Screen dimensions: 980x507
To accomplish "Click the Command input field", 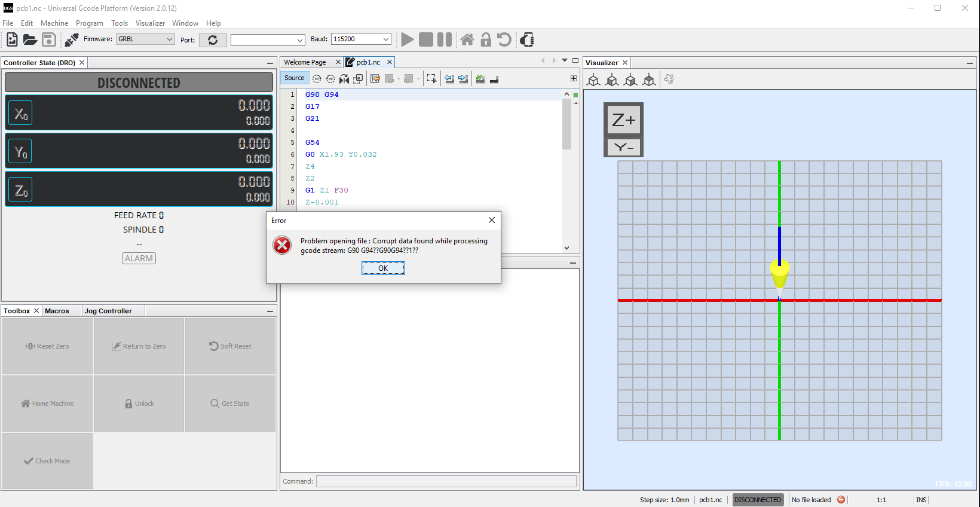I will tap(446, 481).
